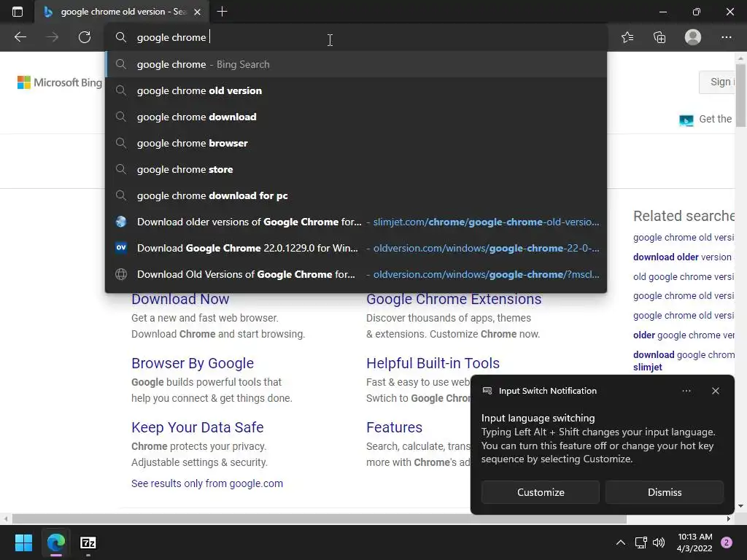Viewport: 747px width, 560px height.
Task: Click inside the address bar text field
Action: pyautogui.click(x=357, y=37)
